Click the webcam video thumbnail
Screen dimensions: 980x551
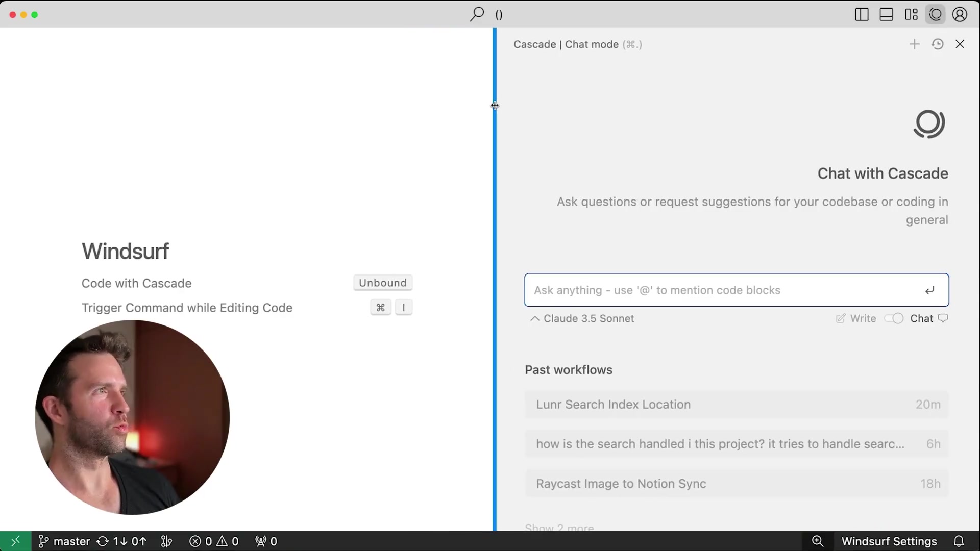click(x=132, y=417)
